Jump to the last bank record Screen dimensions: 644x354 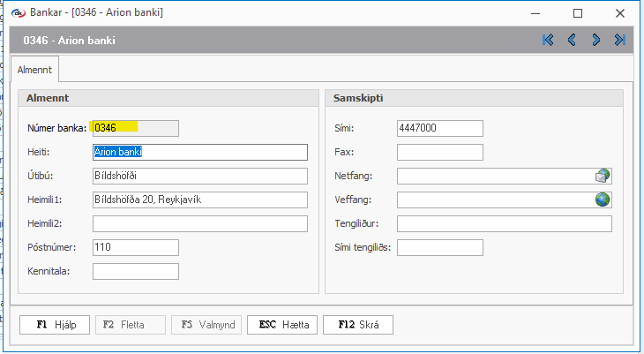point(620,41)
